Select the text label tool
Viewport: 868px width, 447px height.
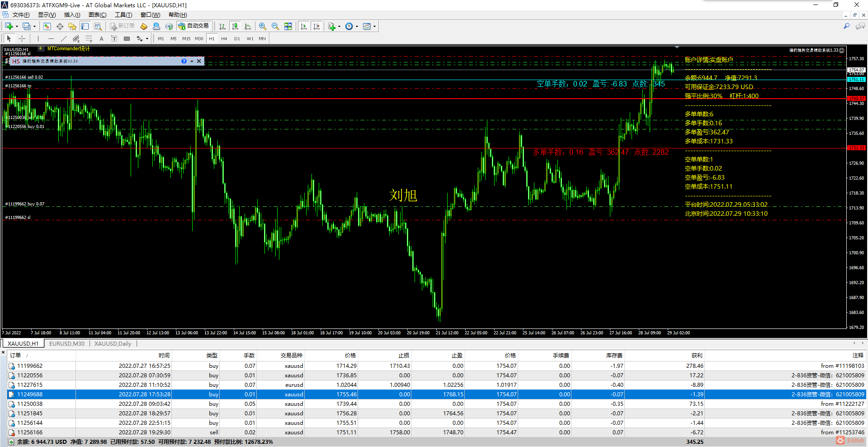(x=114, y=38)
